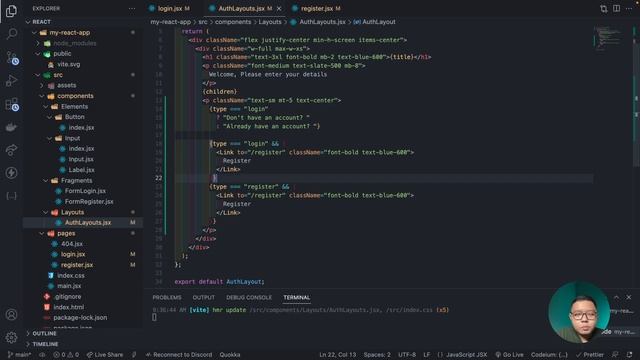The height and width of the screenshot is (360, 640).
Task: Open the Live Share activity bar icon
Action: click(11, 150)
